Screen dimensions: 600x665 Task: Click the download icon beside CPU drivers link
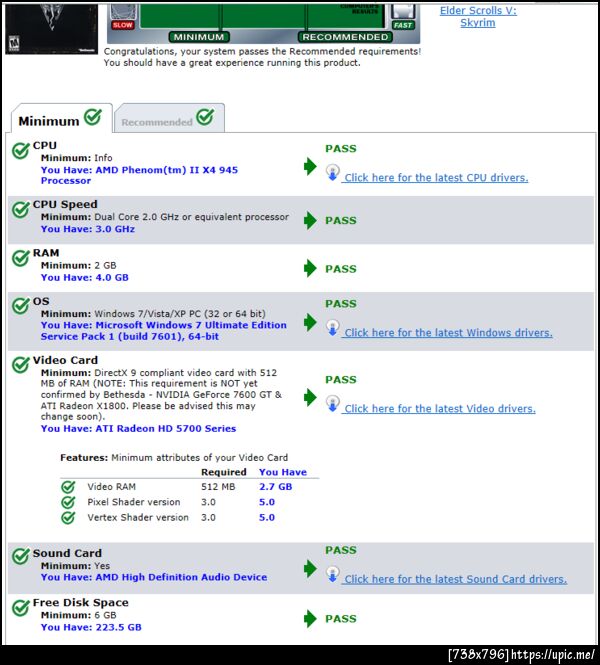click(x=333, y=173)
